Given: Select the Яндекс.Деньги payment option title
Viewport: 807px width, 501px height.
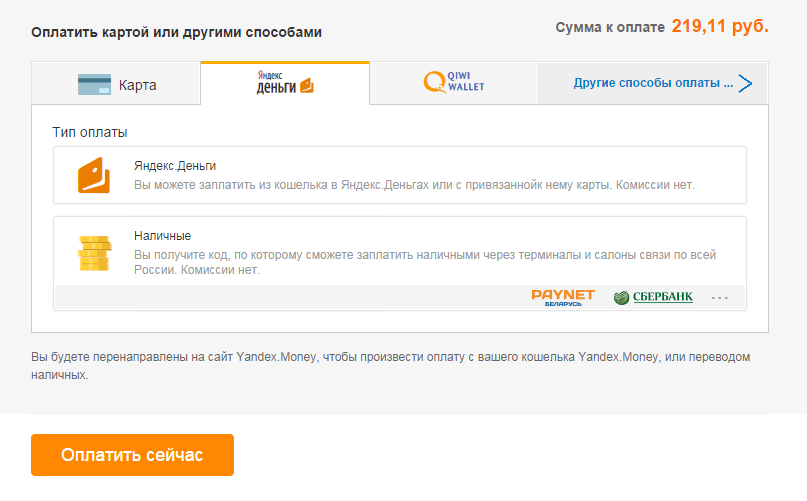Looking at the screenshot, I should pyautogui.click(x=175, y=166).
